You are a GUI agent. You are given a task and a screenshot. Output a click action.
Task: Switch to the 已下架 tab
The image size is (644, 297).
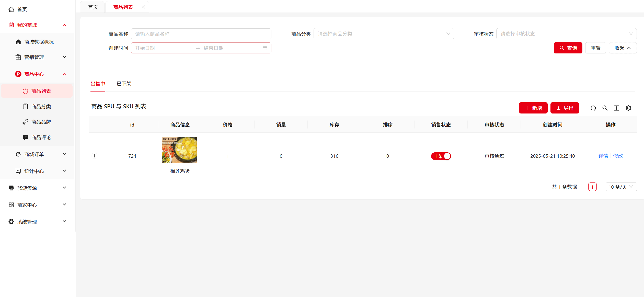point(124,84)
